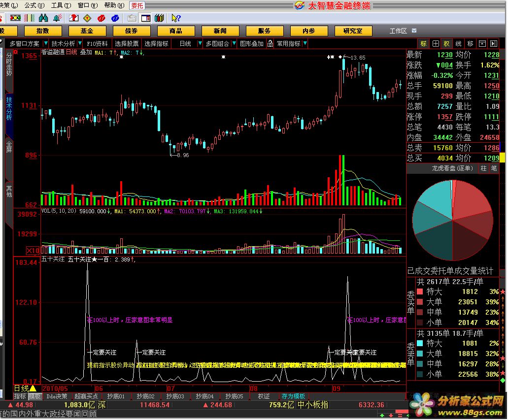Click the X10 volume scale marker
The image size is (508, 420).
pyautogui.click(x=33, y=250)
